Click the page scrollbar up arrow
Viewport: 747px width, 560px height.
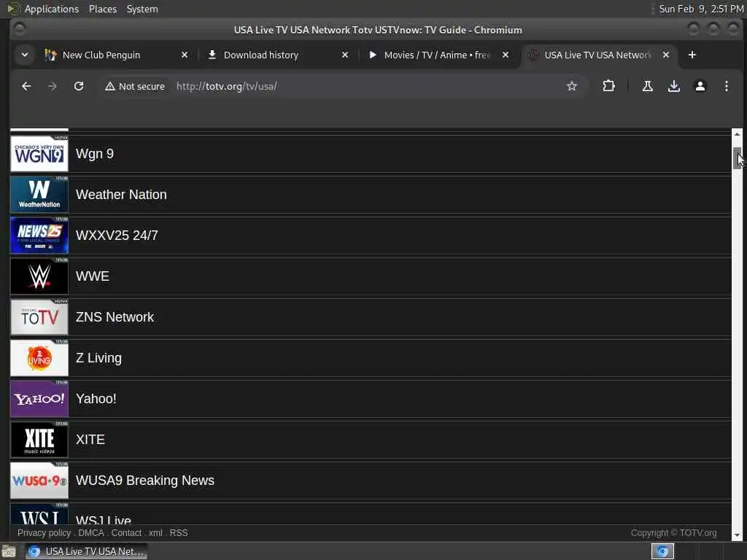tap(737, 134)
